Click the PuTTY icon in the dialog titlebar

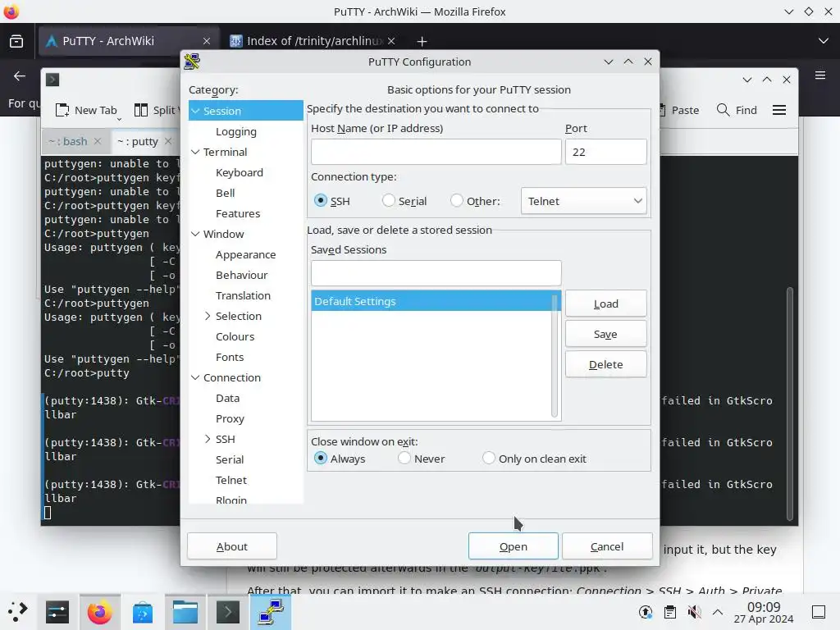click(192, 62)
